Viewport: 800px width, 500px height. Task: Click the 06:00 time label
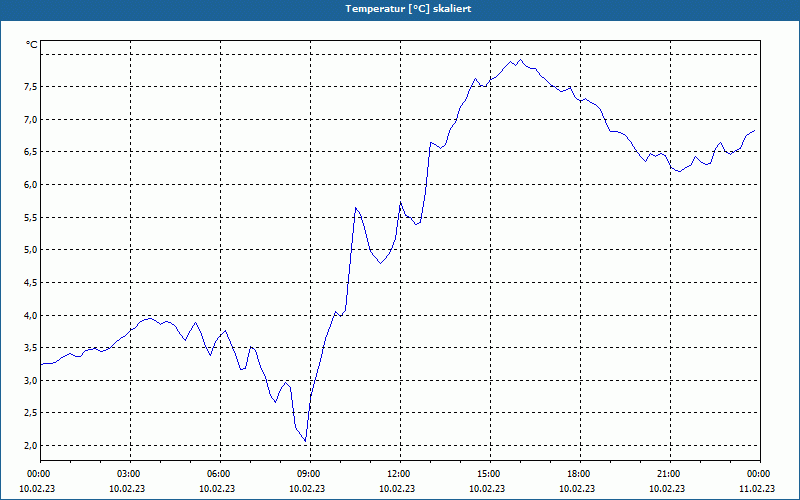click(220, 474)
